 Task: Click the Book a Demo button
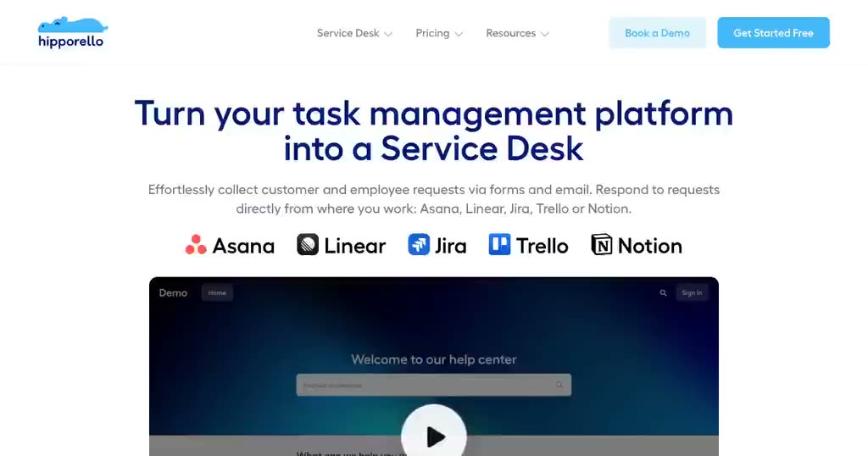pyautogui.click(x=658, y=33)
